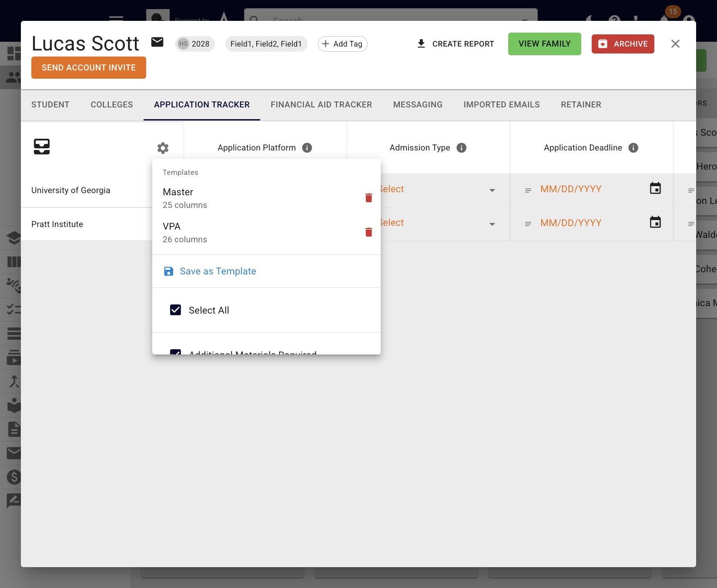This screenshot has height=588, width=717.
Task: Delete the Master template with trash icon
Action: click(369, 198)
